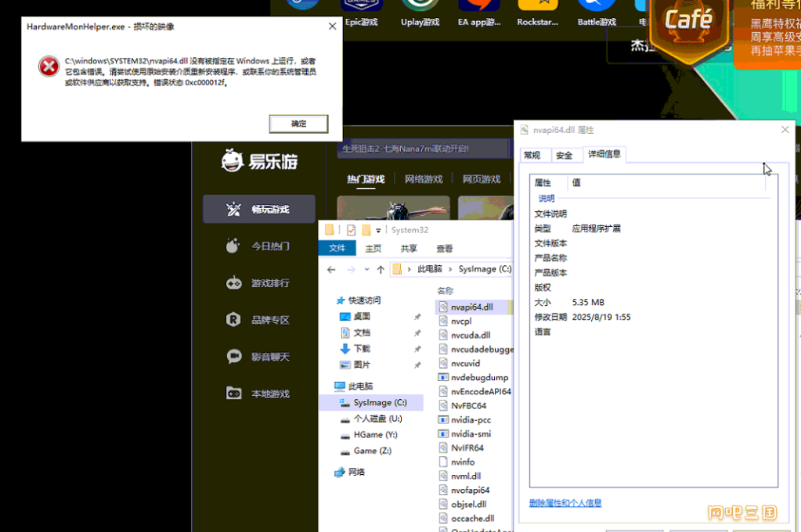Open the 查看 ribbon tab
The width and height of the screenshot is (801, 532).
(445, 248)
